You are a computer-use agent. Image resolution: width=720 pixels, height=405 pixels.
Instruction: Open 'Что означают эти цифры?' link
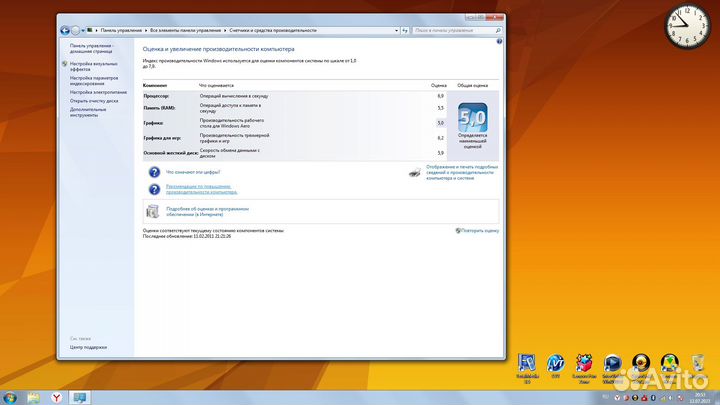[193, 172]
